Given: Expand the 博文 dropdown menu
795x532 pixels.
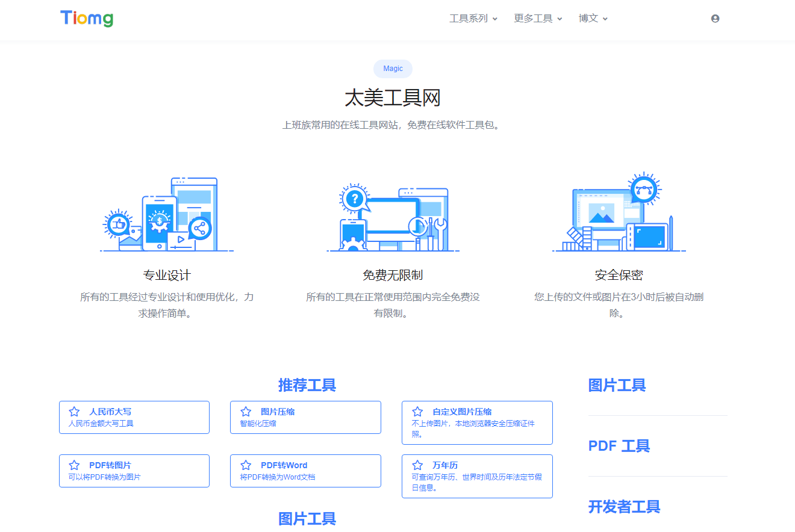Looking at the screenshot, I should click(593, 19).
